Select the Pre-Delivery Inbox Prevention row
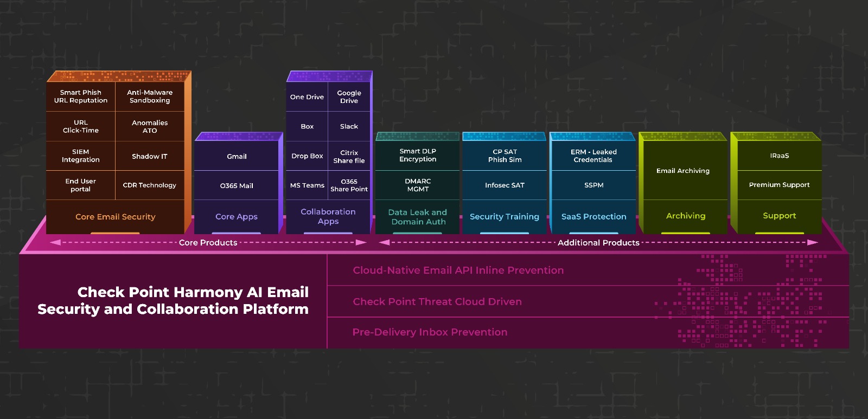Viewport: 868px width, 419px height. point(430,332)
